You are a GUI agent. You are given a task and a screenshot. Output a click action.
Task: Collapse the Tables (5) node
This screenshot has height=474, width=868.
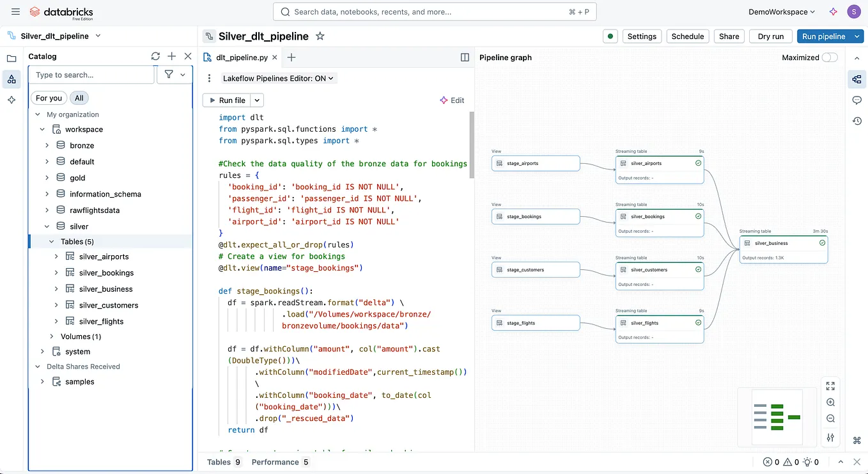click(x=51, y=241)
